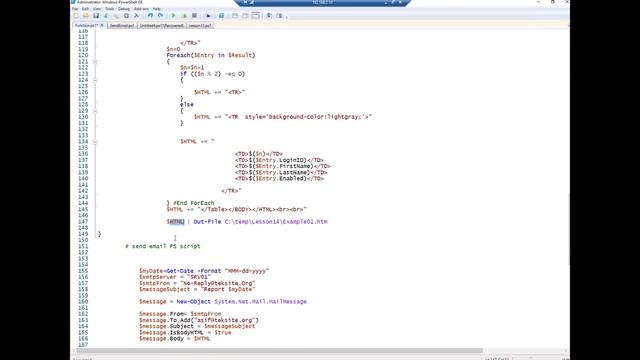This screenshot has width=640, height=360.
Task: Open the Tools menu
Action: [109, 9]
